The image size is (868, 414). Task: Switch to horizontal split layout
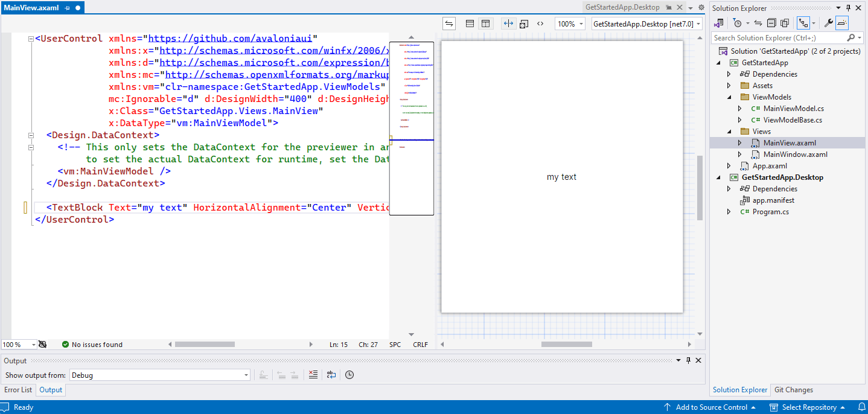pyautogui.click(x=470, y=24)
